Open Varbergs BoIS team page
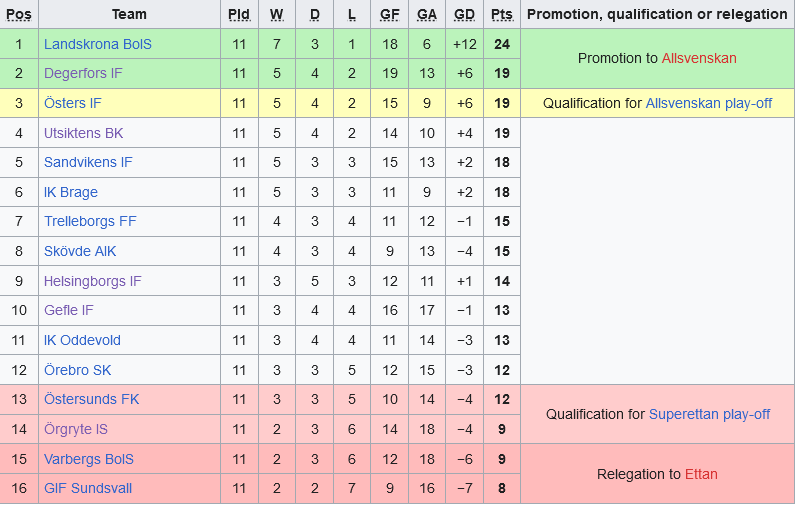Screen dimensions: 797x505 [88, 459]
